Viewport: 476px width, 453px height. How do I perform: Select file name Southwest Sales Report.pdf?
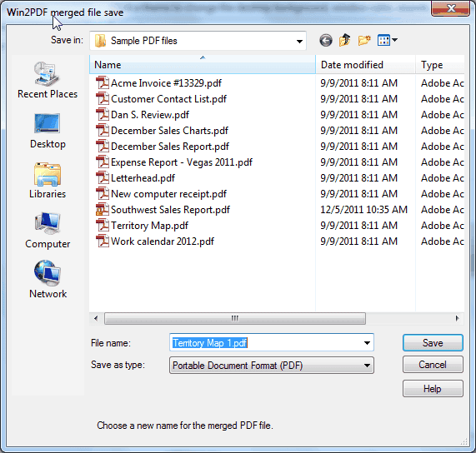click(x=170, y=210)
